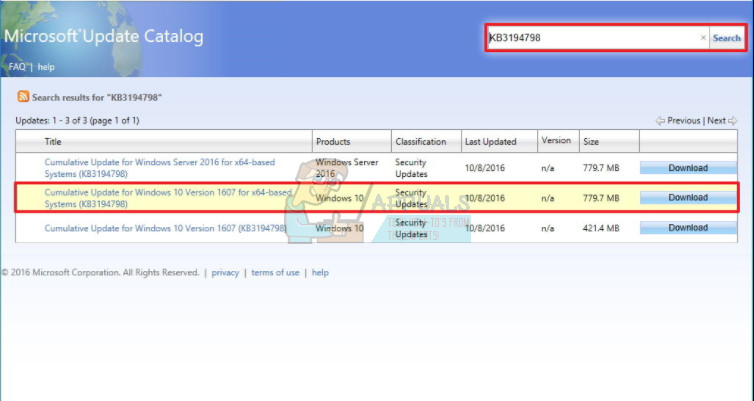
Task: Download the 421.4 MB Windows 10 update
Action: 688,228
